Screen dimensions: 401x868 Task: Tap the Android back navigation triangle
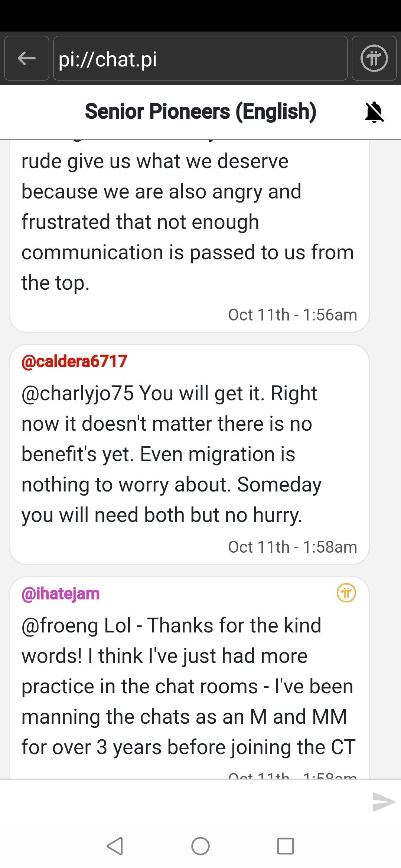115,846
